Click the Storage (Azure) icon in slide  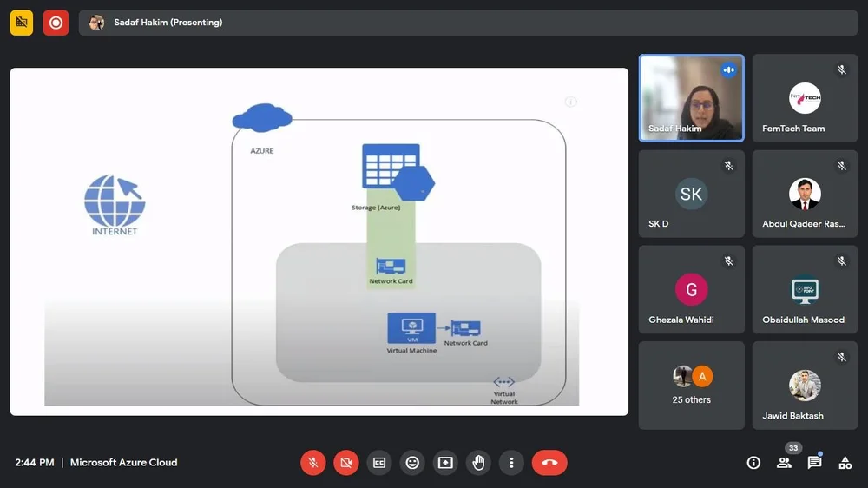[x=398, y=172]
